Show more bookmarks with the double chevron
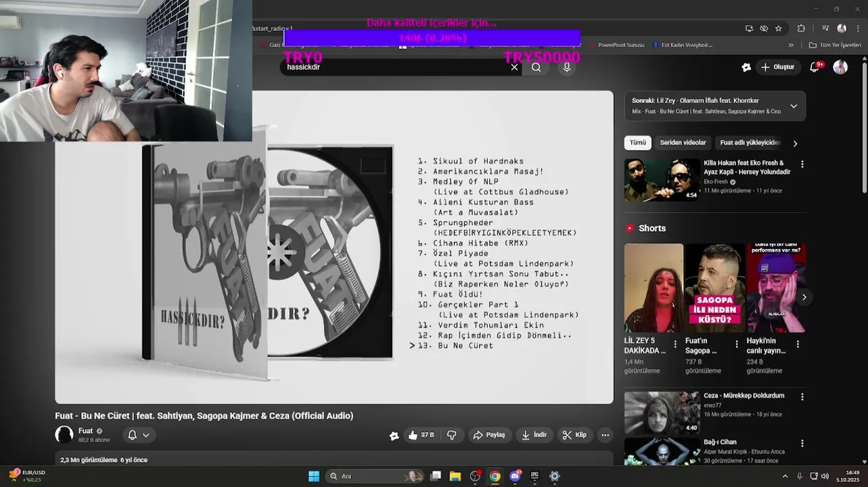This screenshot has height=487, width=868. [791, 45]
